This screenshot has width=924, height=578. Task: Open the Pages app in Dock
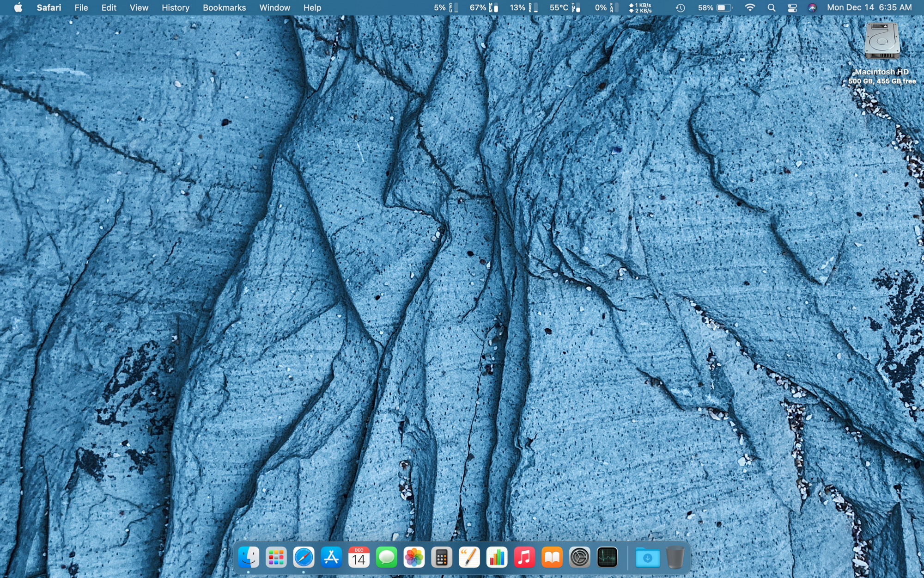coord(469,557)
